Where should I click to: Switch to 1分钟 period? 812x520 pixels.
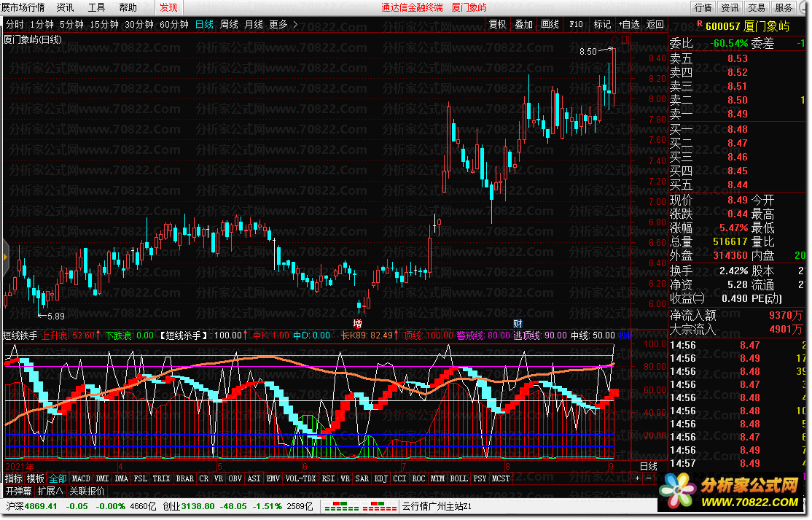(42, 24)
